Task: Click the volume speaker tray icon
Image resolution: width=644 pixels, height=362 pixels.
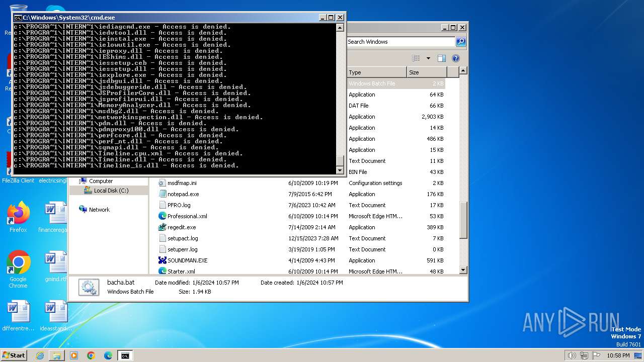Action: (572, 355)
